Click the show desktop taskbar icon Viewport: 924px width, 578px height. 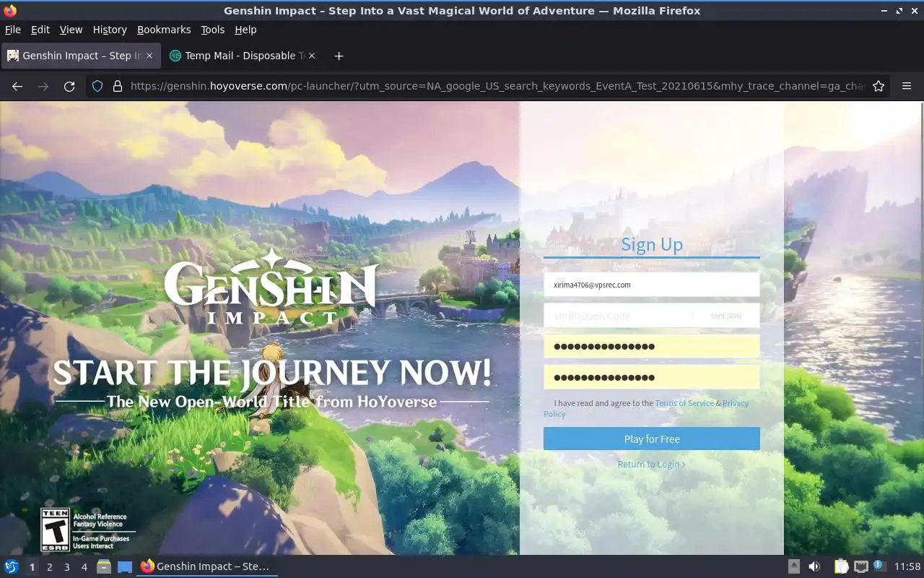(125, 566)
